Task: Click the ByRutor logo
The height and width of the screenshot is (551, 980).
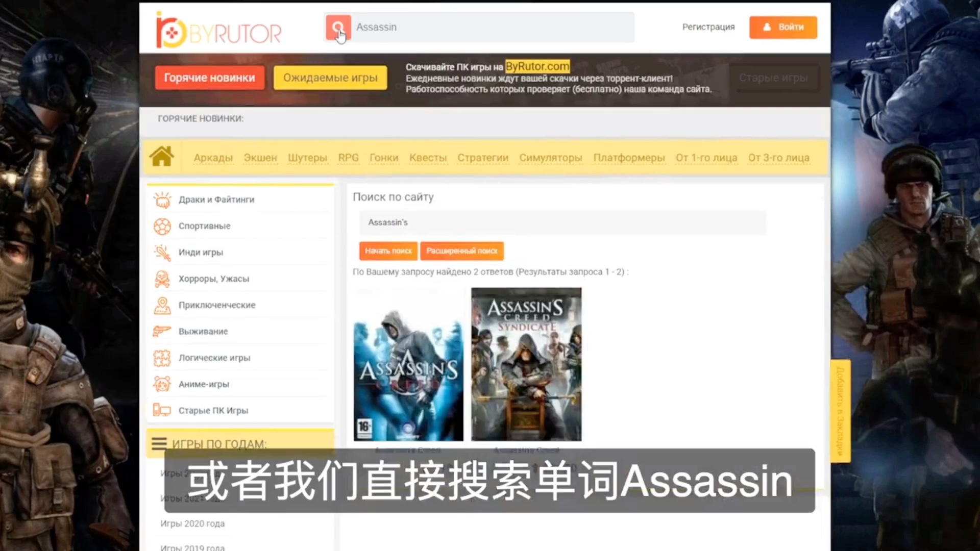Action: click(219, 31)
